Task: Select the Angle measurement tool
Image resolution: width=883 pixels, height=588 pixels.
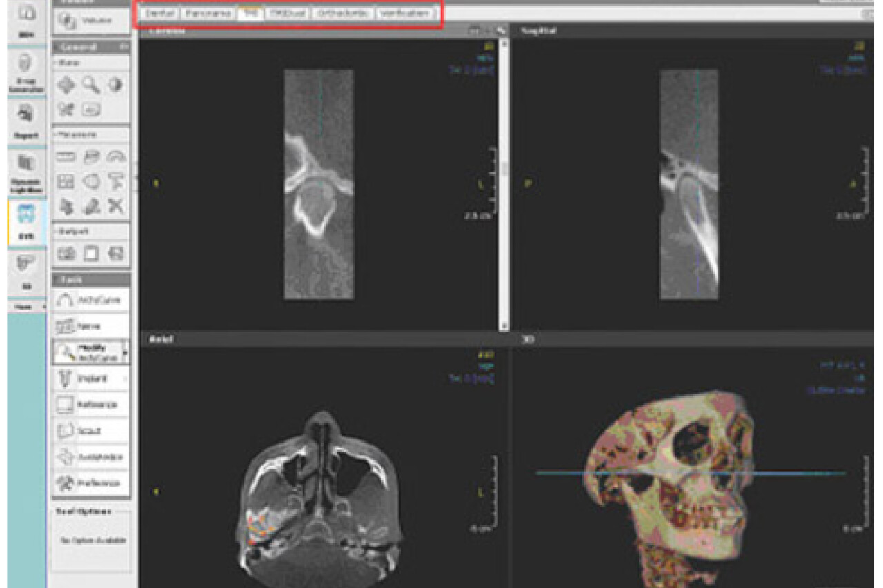Action: pyautogui.click(x=116, y=158)
